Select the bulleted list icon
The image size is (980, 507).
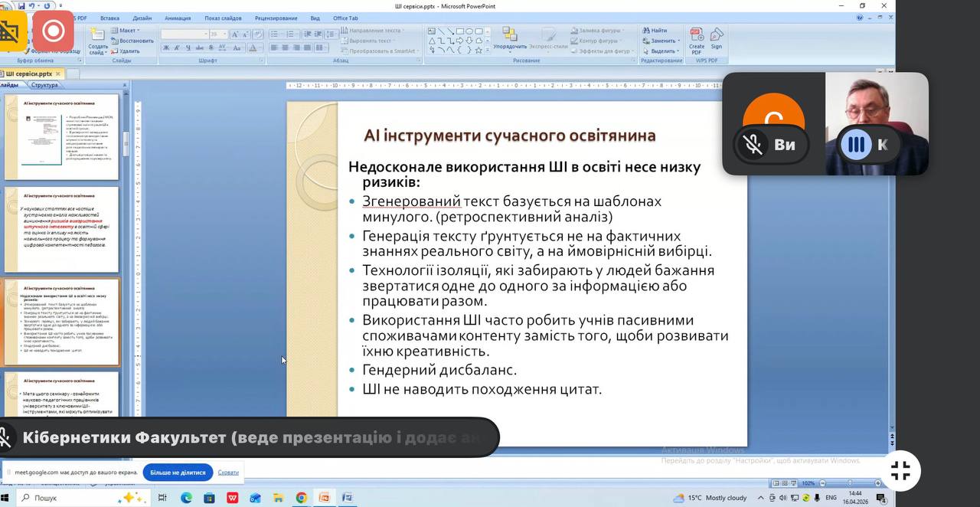point(274,34)
